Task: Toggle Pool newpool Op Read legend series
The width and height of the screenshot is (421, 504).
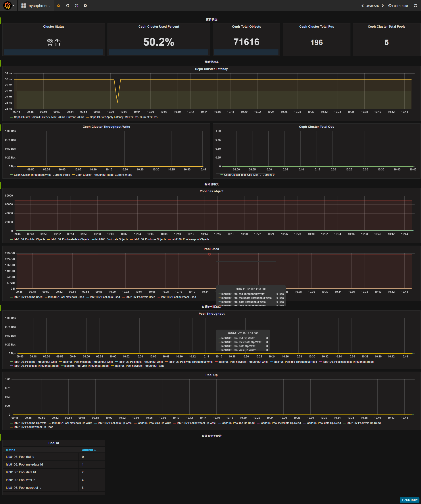Action: click(34, 427)
